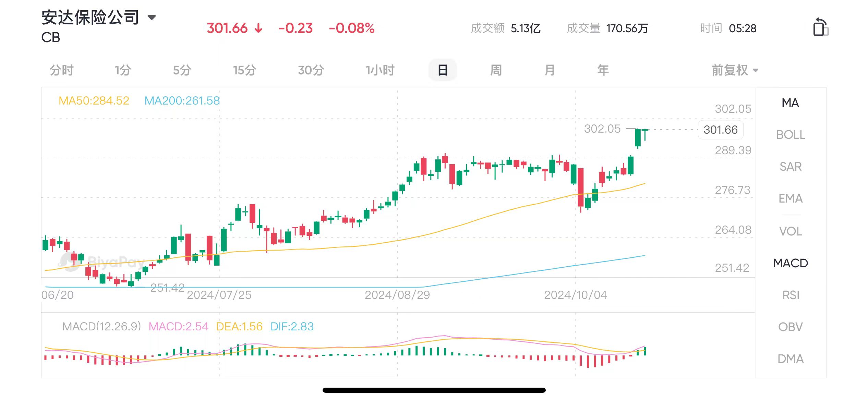868x401 pixels.
Task: Switch to the 月 monthly tab
Action: click(550, 70)
